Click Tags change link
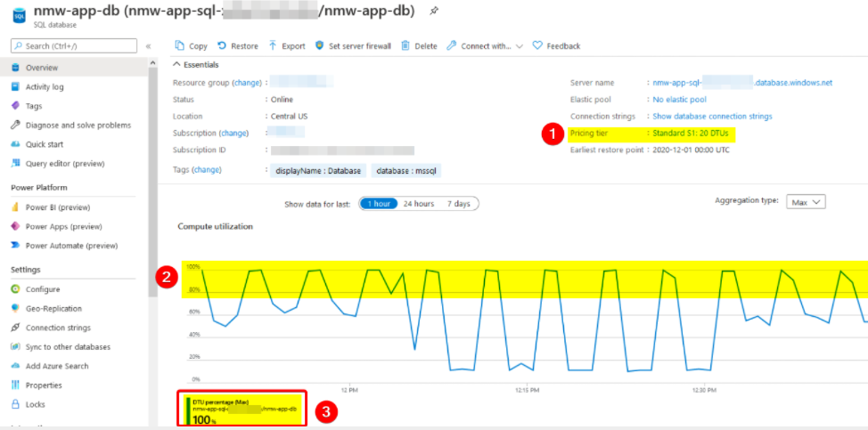The height and width of the screenshot is (430, 868). (207, 170)
